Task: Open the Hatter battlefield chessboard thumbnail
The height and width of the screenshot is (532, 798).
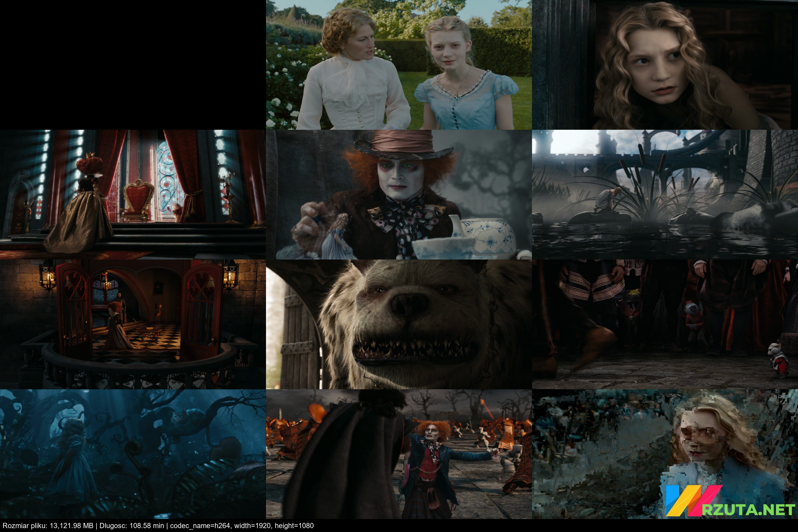Action: [399, 454]
